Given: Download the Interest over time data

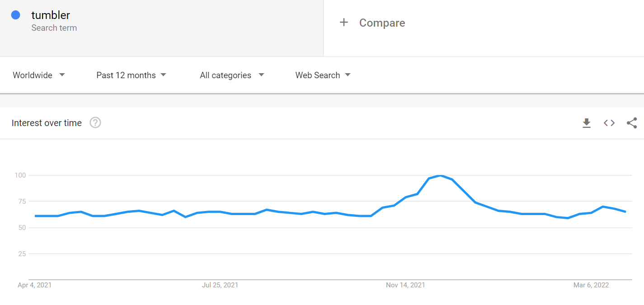Looking at the screenshot, I should click(x=587, y=123).
